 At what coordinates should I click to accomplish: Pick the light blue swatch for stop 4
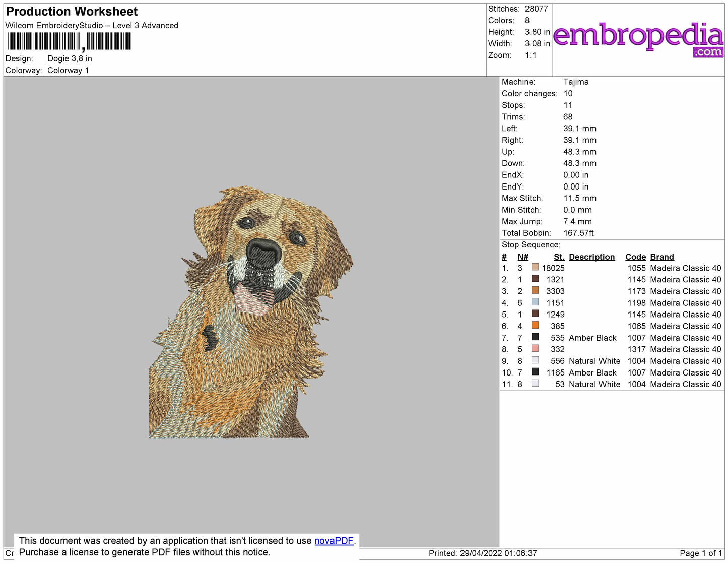(x=535, y=302)
